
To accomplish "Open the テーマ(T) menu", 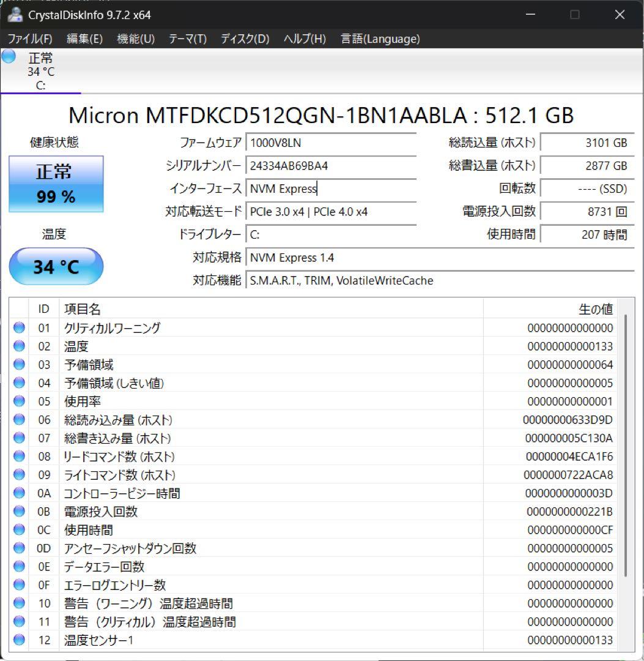I will click(188, 39).
